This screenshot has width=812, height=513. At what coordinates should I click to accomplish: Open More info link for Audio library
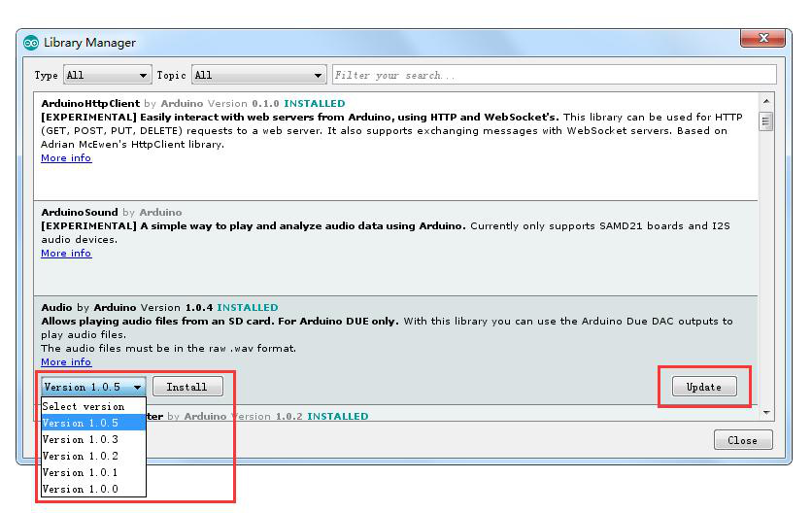pyautogui.click(x=66, y=362)
